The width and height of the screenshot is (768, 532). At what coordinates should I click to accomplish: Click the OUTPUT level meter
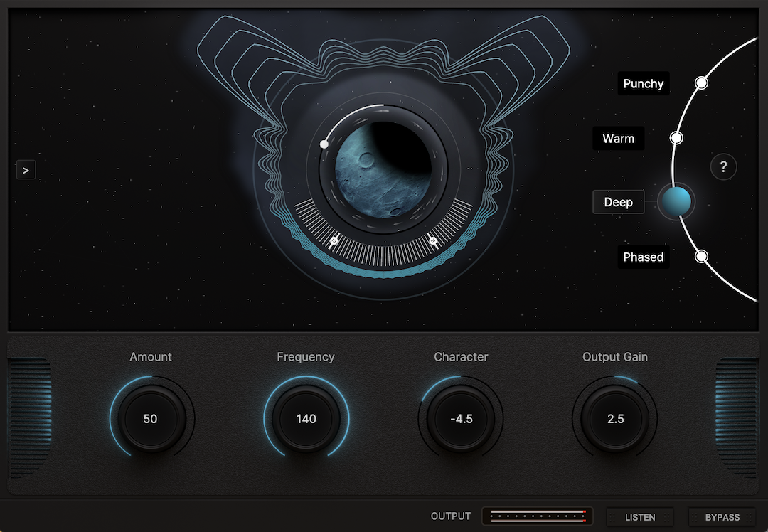tap(537, 516)
